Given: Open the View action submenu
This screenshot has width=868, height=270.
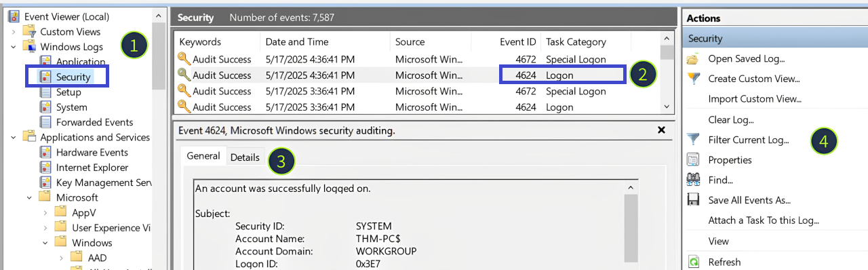Looking at the screenshot, I should click(719, 241).
